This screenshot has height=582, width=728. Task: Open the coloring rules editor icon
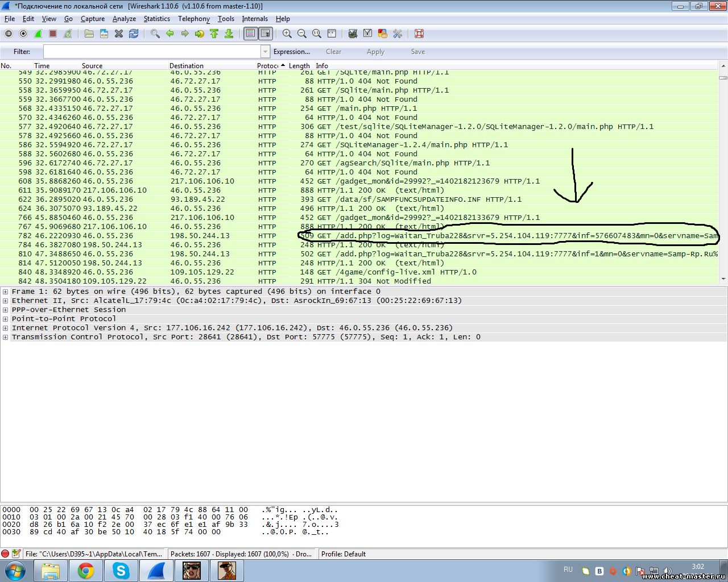click(383, 34)
